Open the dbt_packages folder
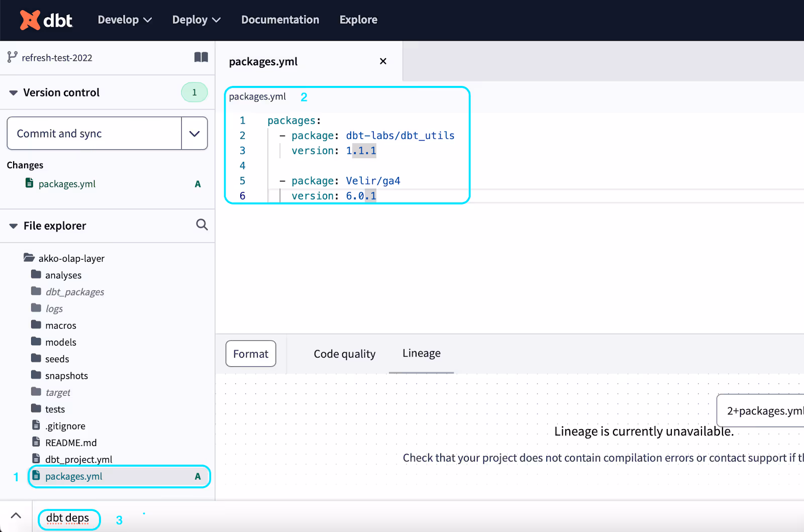The width and height of the screenshot is (804, 532). pos(75,292)
